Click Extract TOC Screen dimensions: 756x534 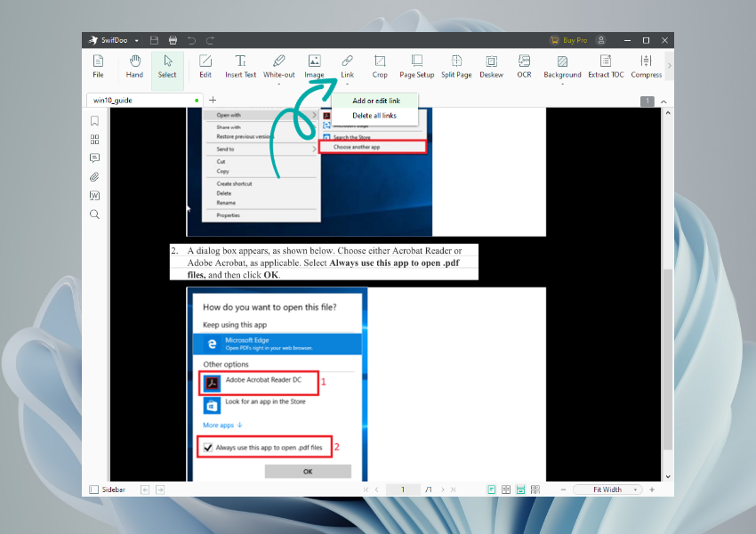tap(606, 66)
